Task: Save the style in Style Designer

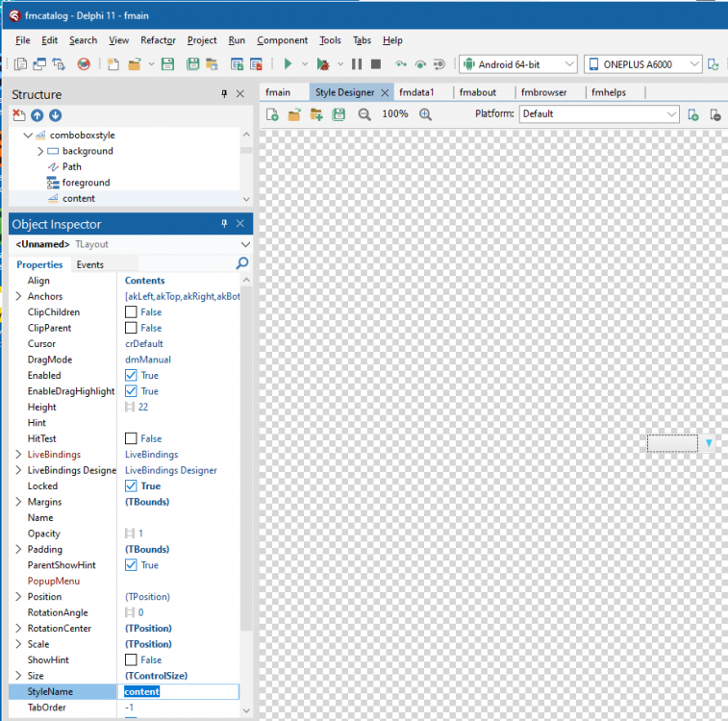Action: tap(339, 114)
